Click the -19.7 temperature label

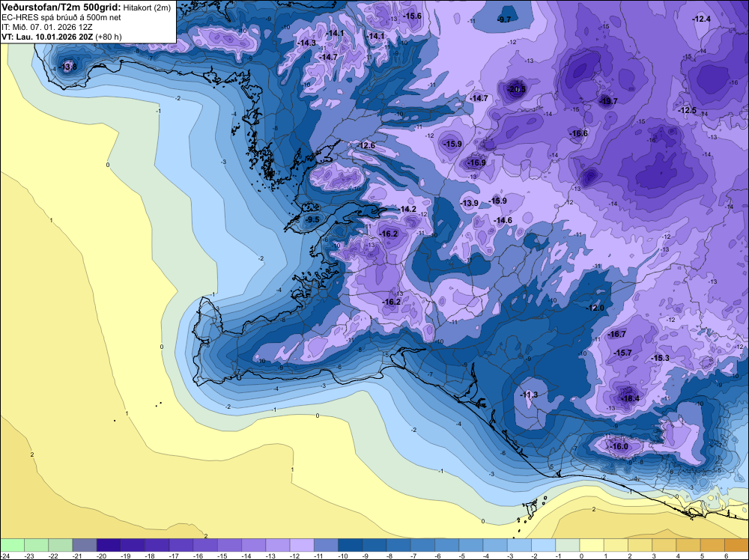coord(608,101)
